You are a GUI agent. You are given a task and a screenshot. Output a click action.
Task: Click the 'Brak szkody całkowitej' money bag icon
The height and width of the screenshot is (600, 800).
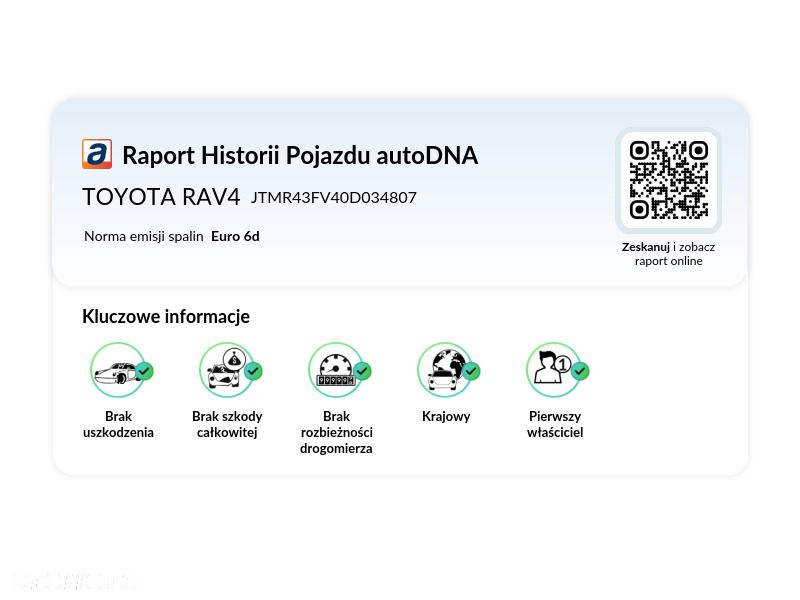(230, 370)
